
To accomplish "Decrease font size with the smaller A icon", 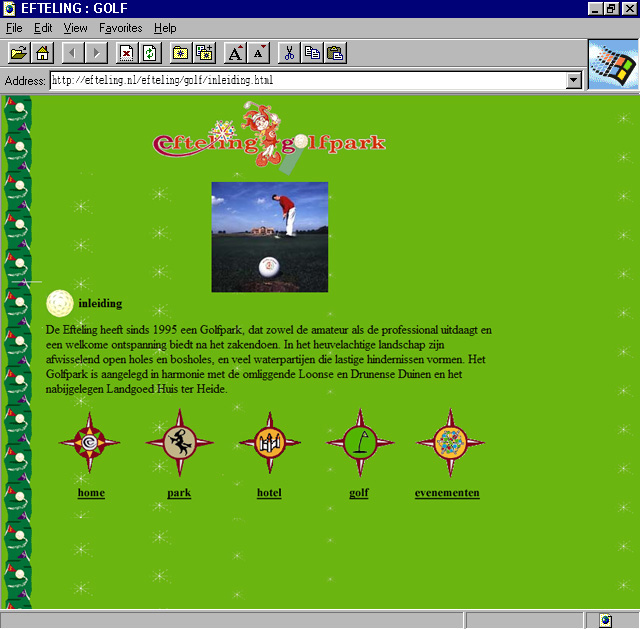I will (x=258, y=53).
